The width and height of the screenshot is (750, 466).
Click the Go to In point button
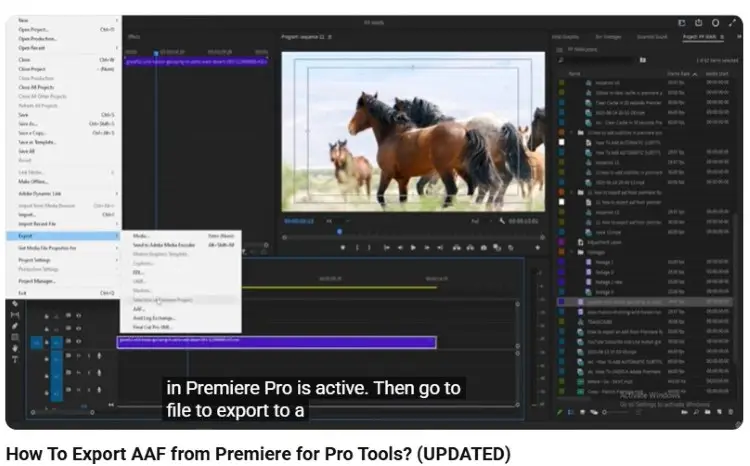(x=386, y=247)
